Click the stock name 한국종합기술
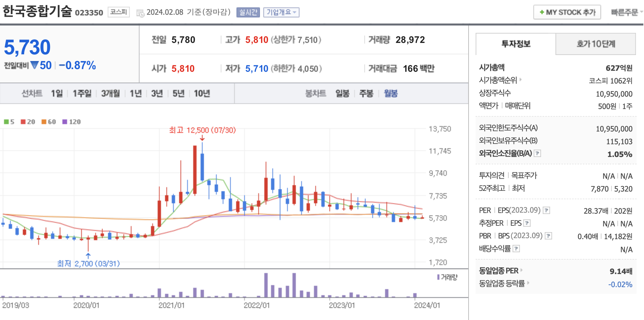 pyautogui.click(x=37, y=11)
